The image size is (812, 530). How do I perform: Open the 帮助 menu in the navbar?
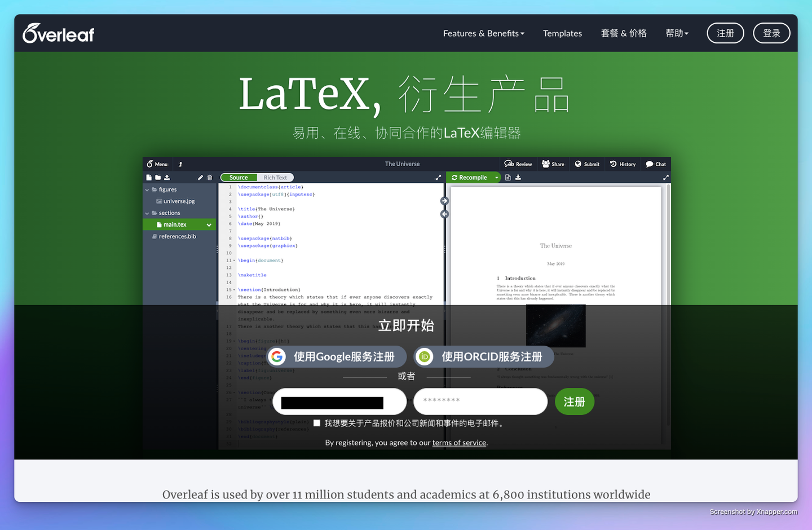tap(676, 33)
